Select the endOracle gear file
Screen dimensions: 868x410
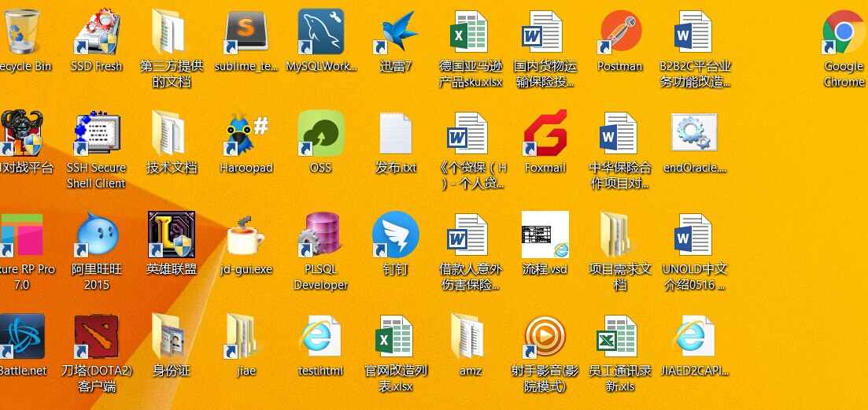pyautogui.click(x=694, y=132)
